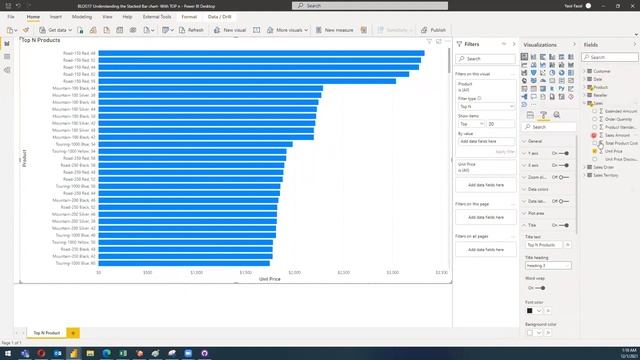Expand the Date table in Fields
640x360 pixels.
(x=584, y=79)
